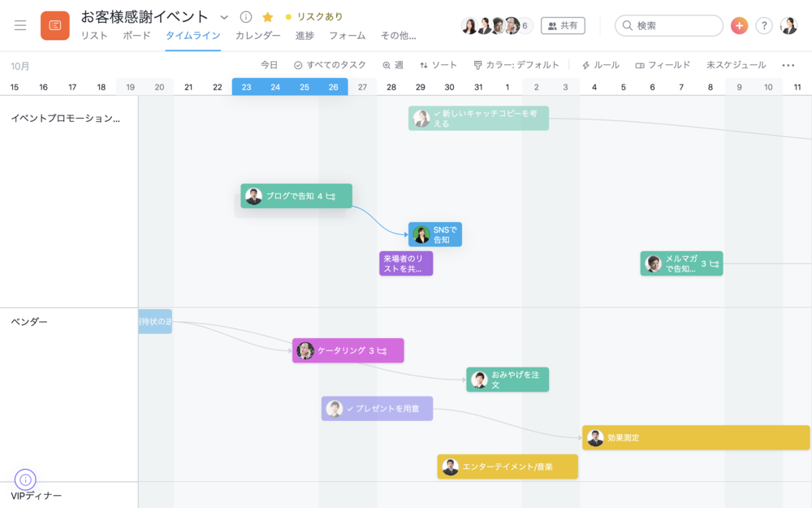
Task: Open task 新しいキャッチコピーを考える
Action: click(x=478, y=118)
